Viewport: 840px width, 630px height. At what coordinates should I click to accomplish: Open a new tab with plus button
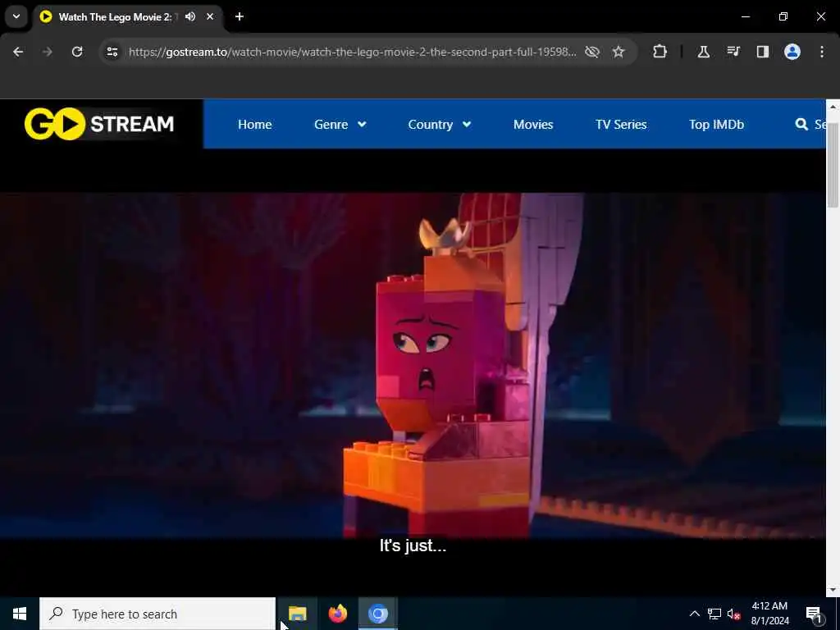240,16
